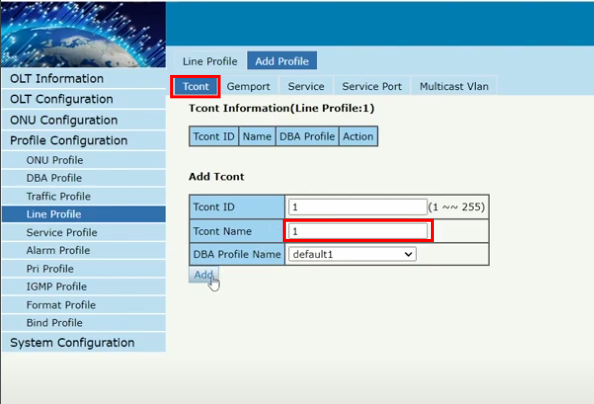
Task: Open Traffic Profile from the sidebar
Action: tap(84, 196)
